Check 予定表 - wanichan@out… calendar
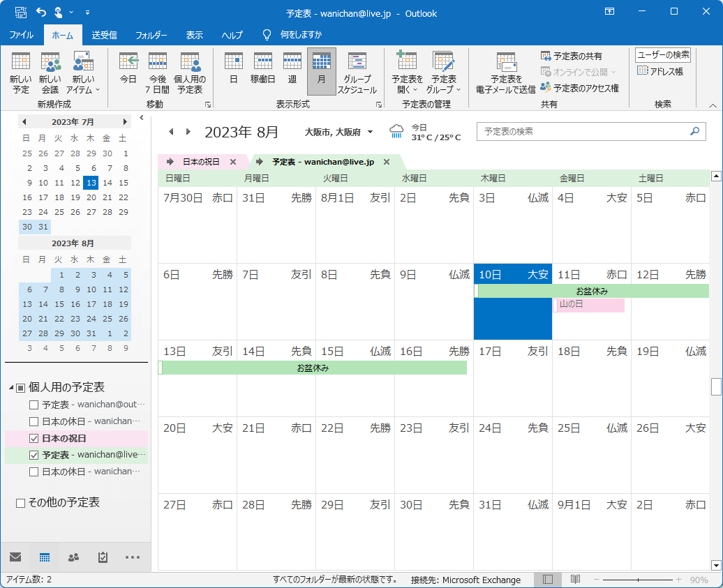Viewport: 723px width, 588px height. click(33, 405)
